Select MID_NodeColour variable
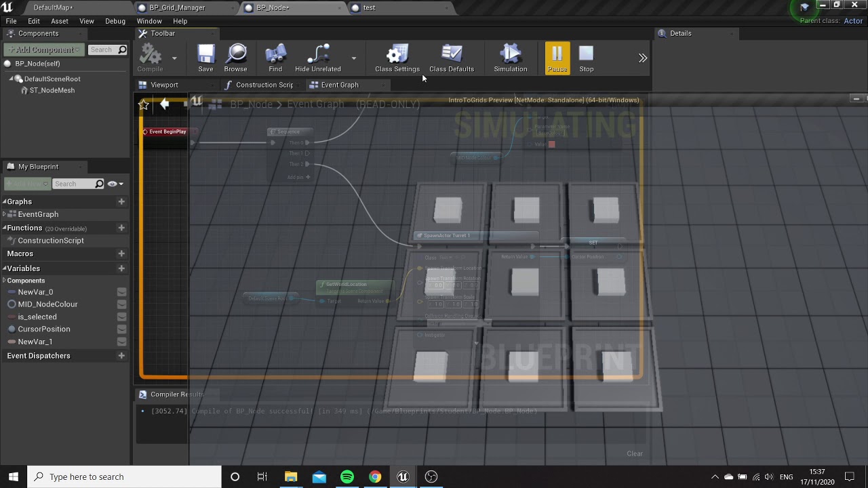The image size is (868, 488). [47, 304]
